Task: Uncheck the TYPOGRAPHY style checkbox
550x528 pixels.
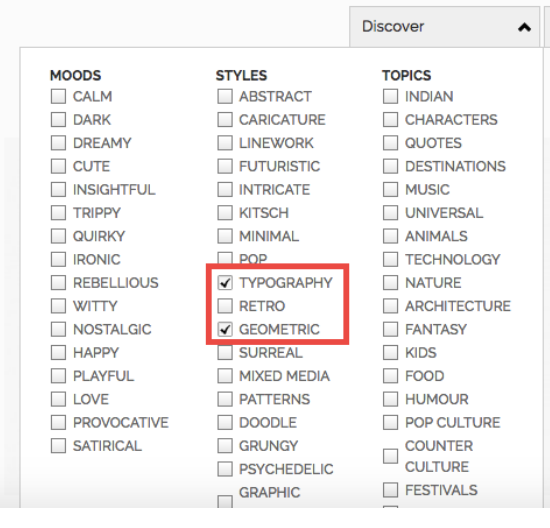Action: tap(225, 283)
